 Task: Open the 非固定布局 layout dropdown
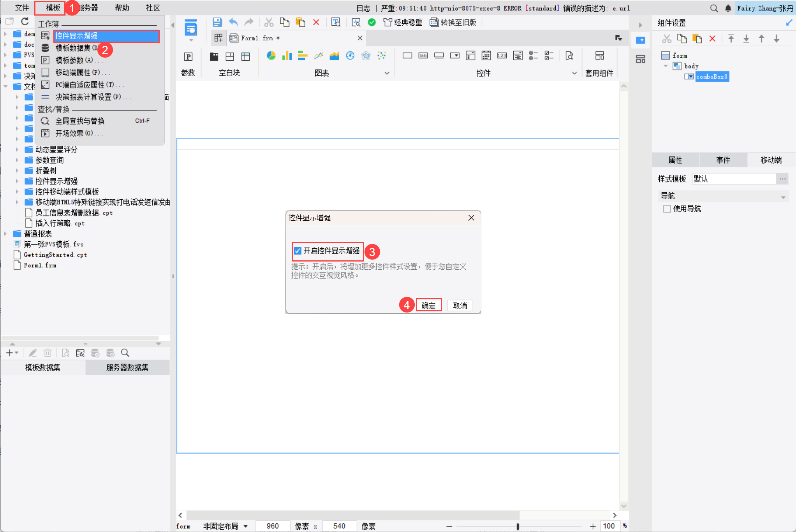[x=246, y=526]
